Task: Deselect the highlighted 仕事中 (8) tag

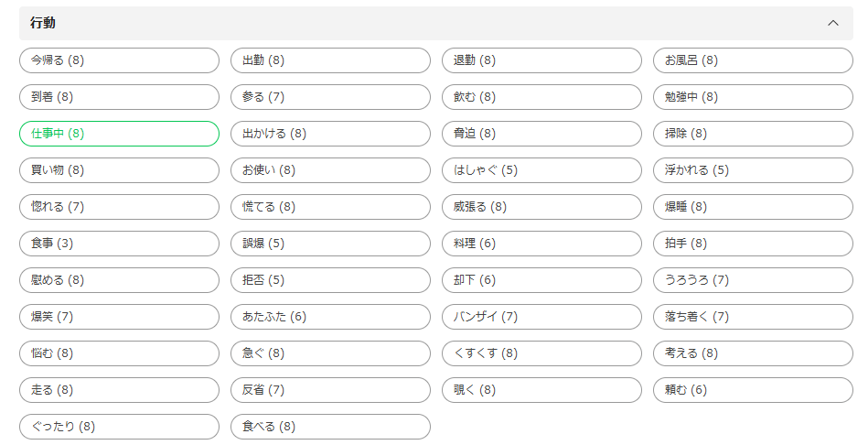Action: pyautogui.click(x=119, y=134)
